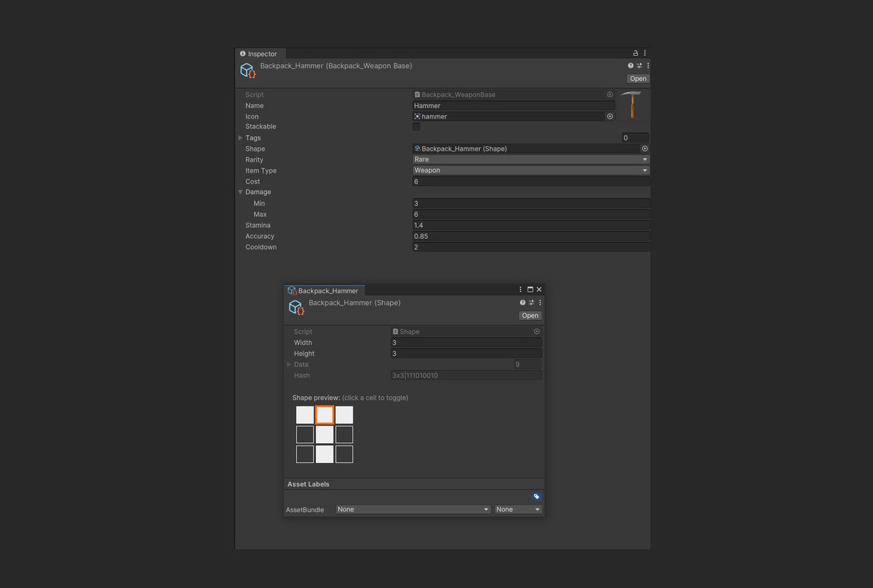Screen dimensions: 873x588
Task: Open the AssetBundle dropdown set to None
Action: click(x=412, y=509)
